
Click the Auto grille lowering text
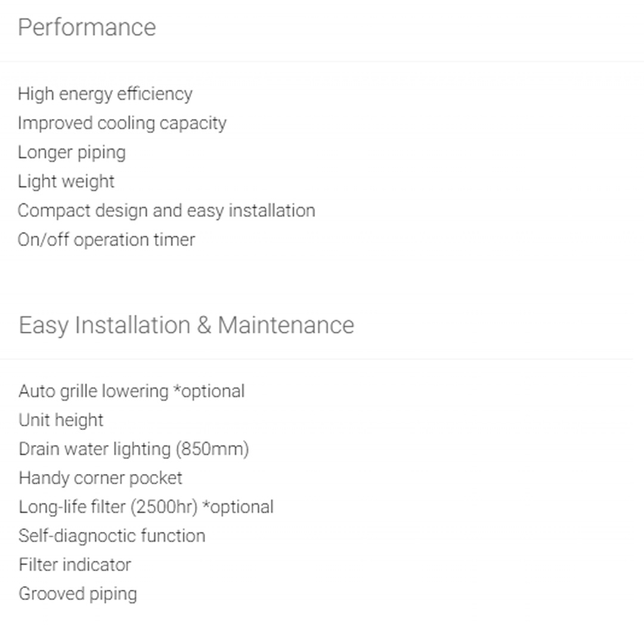tap(94, 391)
